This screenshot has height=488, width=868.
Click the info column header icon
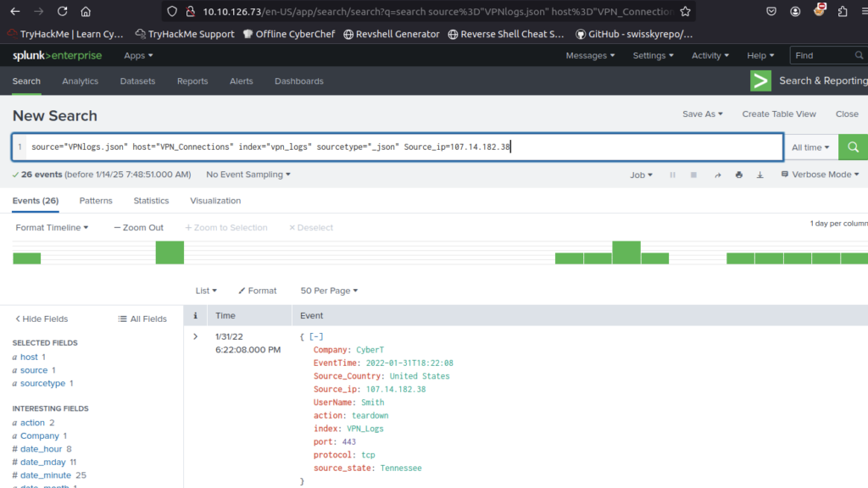pos(195,315)
